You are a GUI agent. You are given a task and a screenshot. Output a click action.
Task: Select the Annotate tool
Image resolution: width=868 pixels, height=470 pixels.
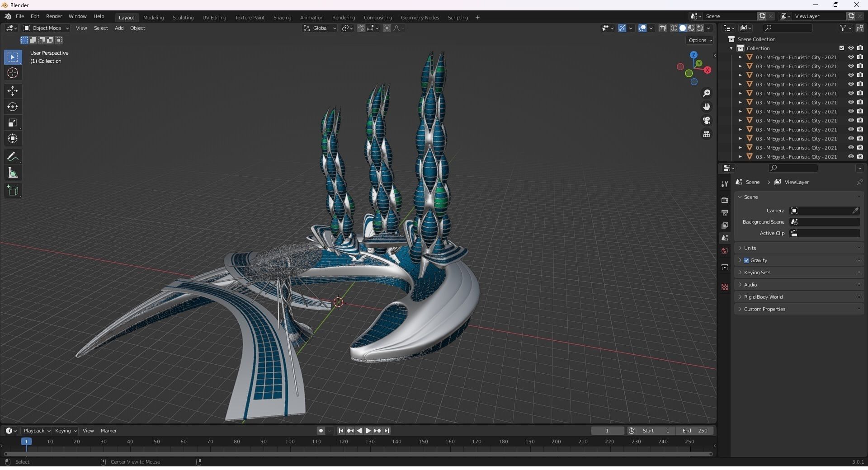(13, 157)
